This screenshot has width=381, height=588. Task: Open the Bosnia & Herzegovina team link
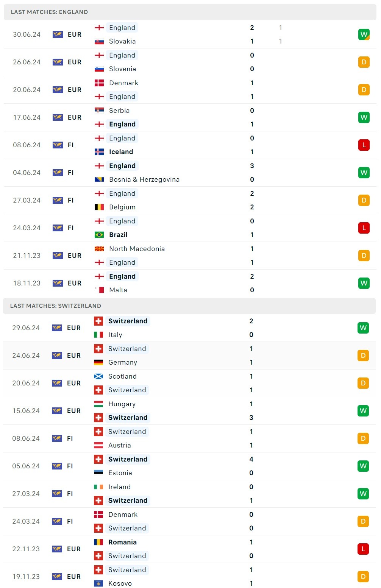(144, 179)
